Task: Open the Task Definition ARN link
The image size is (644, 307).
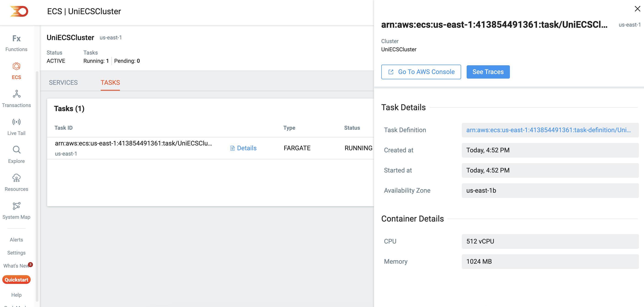Action: tap(548, 130)
